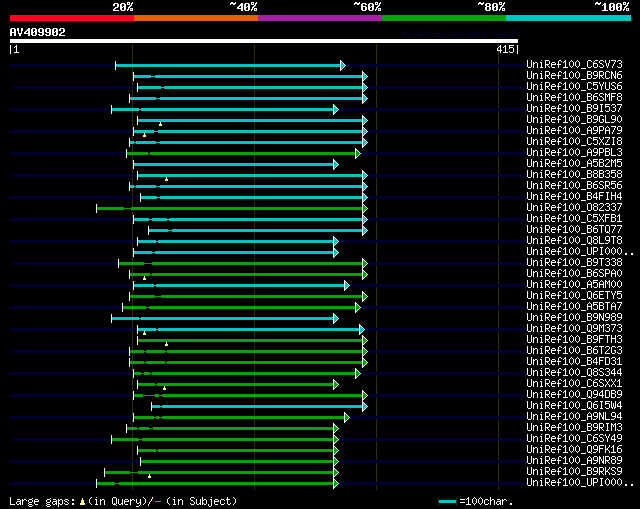Click the arrowhead ending the UniRef100_C6SV73 alignment
640x509 pixels.
point(343,65)
